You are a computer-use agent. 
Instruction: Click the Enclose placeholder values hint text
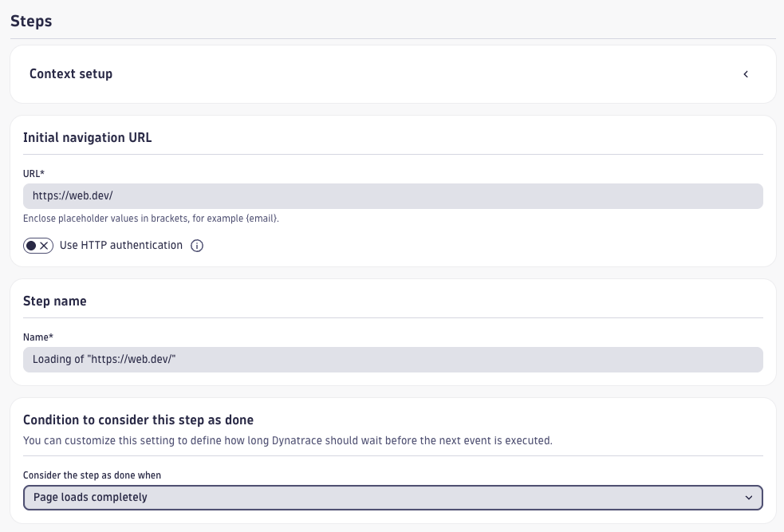(151, 219)
